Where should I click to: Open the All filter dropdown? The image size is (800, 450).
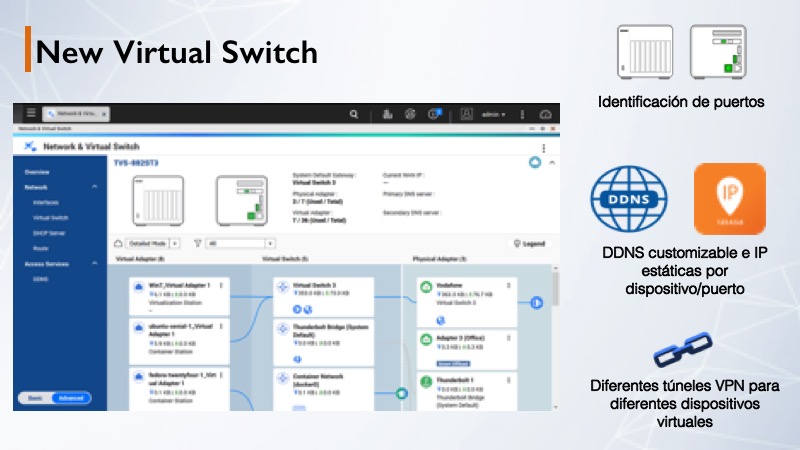point(240,243)
